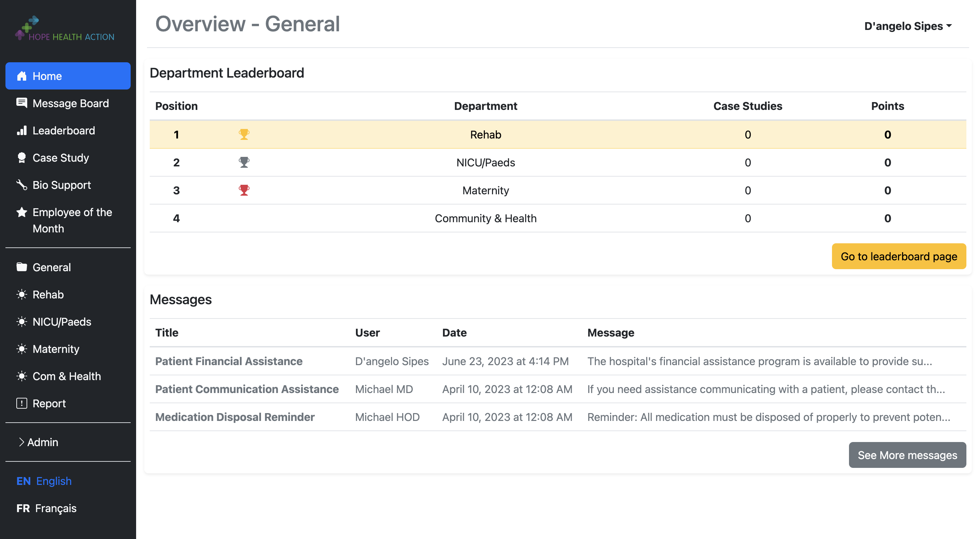Click See More messages button

click(x=907, y=455)
